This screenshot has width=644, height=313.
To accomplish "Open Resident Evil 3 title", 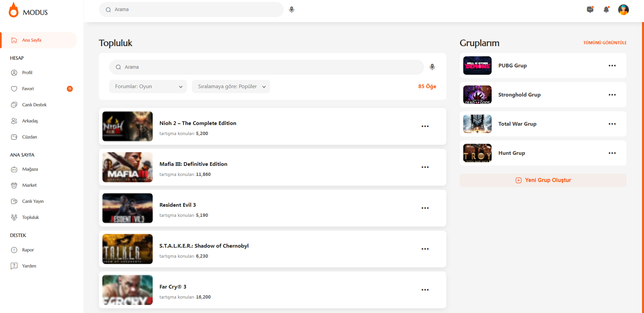I will [x=178, y=205].
